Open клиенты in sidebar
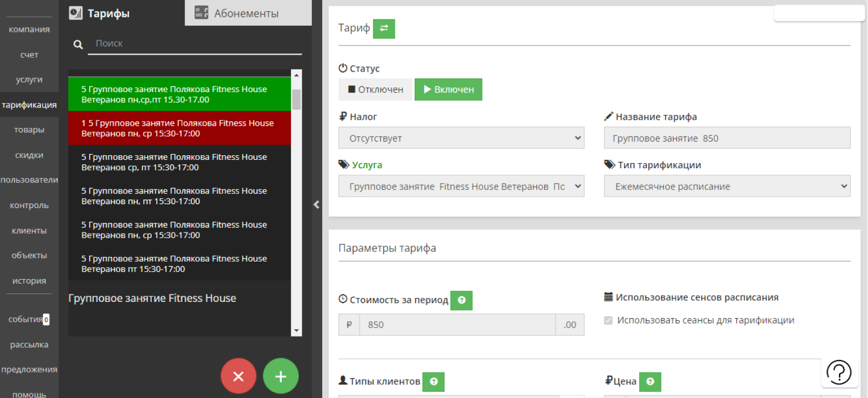This screenshot has height=398, width=868. point(30,231)
